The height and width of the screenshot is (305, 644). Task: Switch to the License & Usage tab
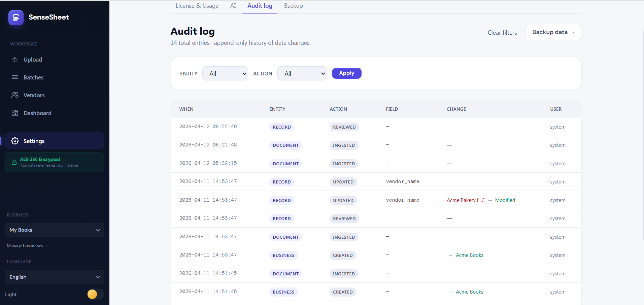click(x=197, y=6)
